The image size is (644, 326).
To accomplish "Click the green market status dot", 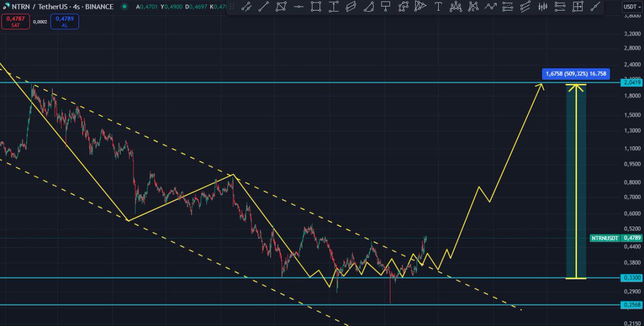I will pos(125,7).
